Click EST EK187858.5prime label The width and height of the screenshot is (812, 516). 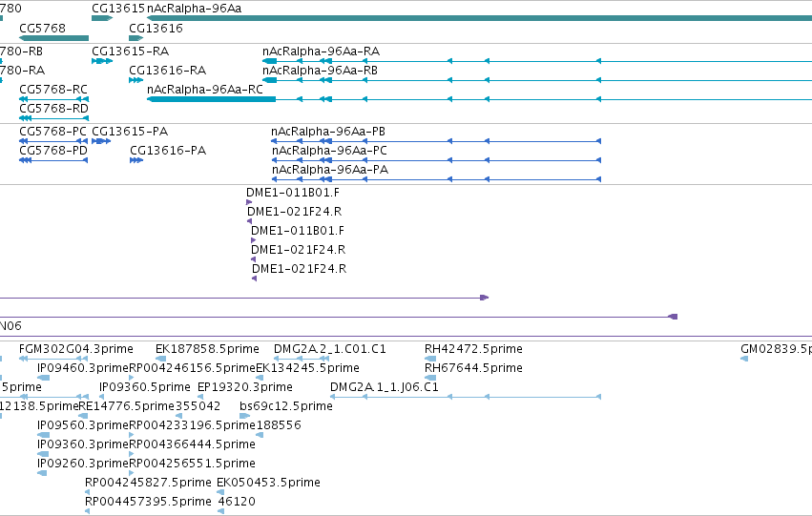(207, 349)
